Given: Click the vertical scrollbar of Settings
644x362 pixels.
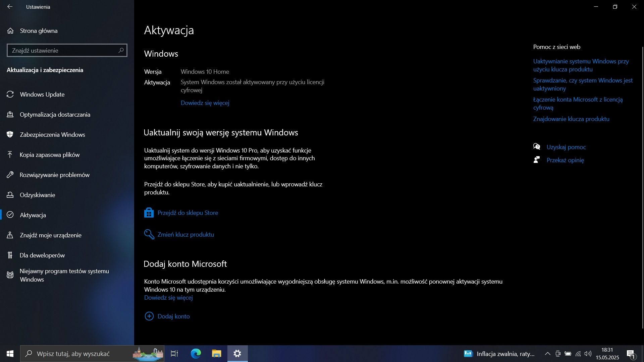Looking at the screenshot, I should pyautogui.click(x=642, y=188).
